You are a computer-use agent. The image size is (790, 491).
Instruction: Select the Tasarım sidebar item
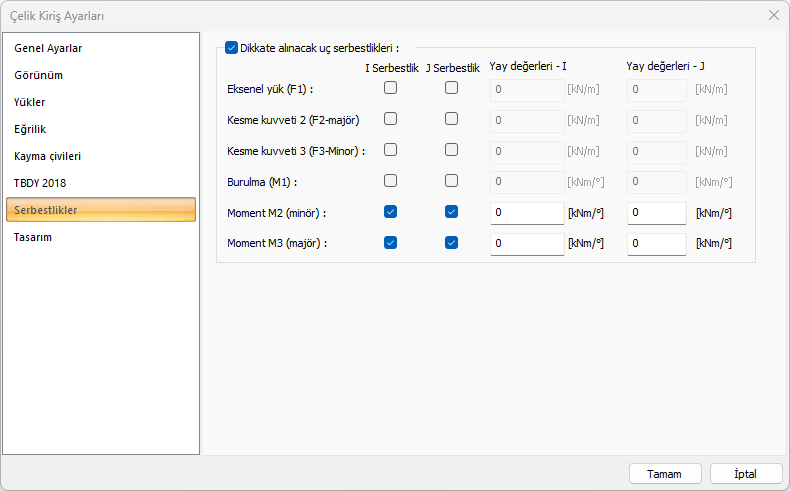point(33,237)
